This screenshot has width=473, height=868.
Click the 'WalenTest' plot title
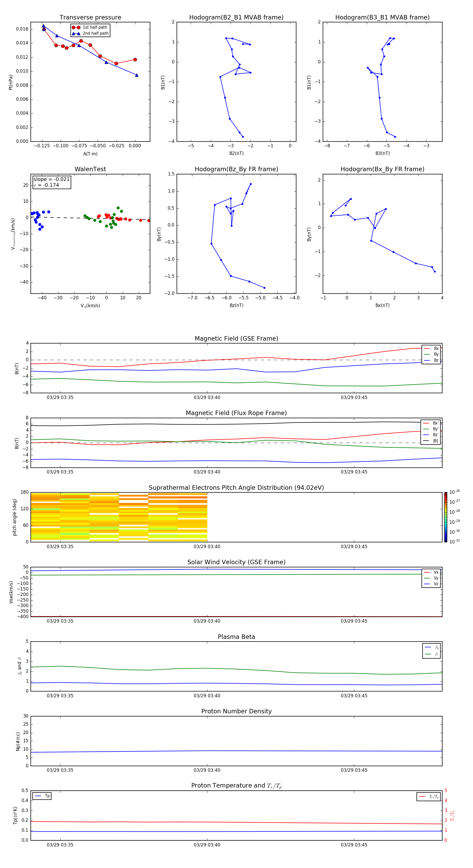coord(90,169)
